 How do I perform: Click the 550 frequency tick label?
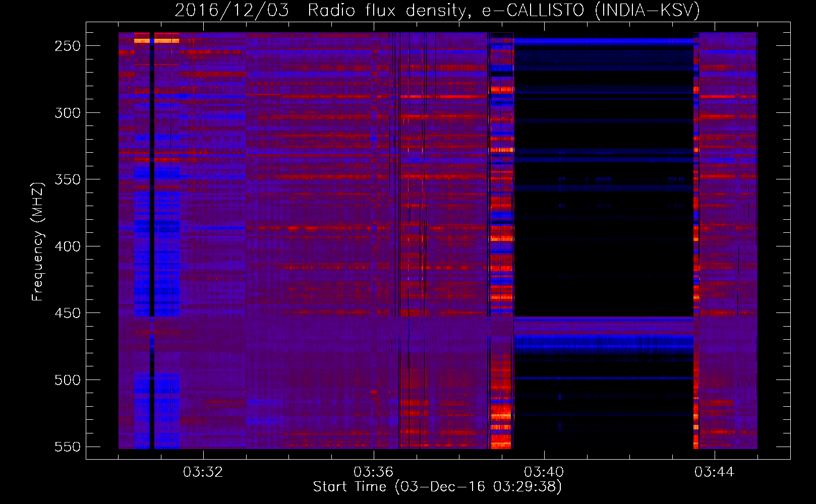tap(68, 447)
